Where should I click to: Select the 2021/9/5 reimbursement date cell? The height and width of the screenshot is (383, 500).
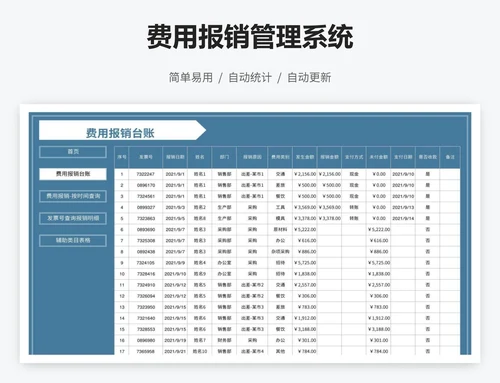tap(175, 218)
